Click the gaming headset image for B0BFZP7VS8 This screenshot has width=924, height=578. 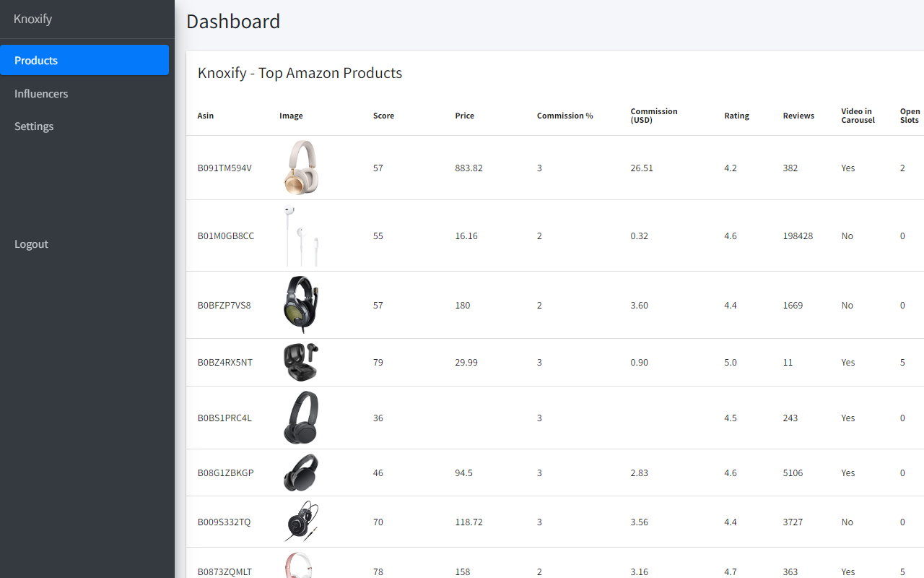(301, 305)
